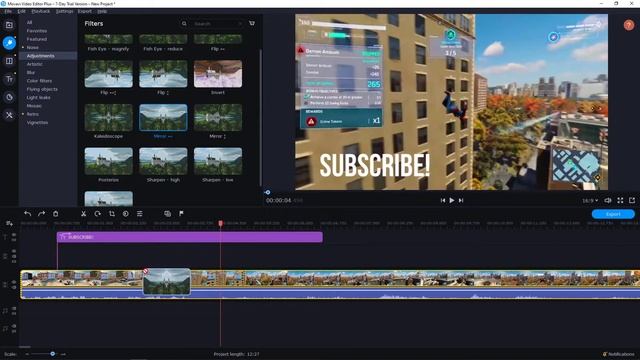Click the blue Export button
This screenshot has width=640, height=360.
tap(613, 214)
